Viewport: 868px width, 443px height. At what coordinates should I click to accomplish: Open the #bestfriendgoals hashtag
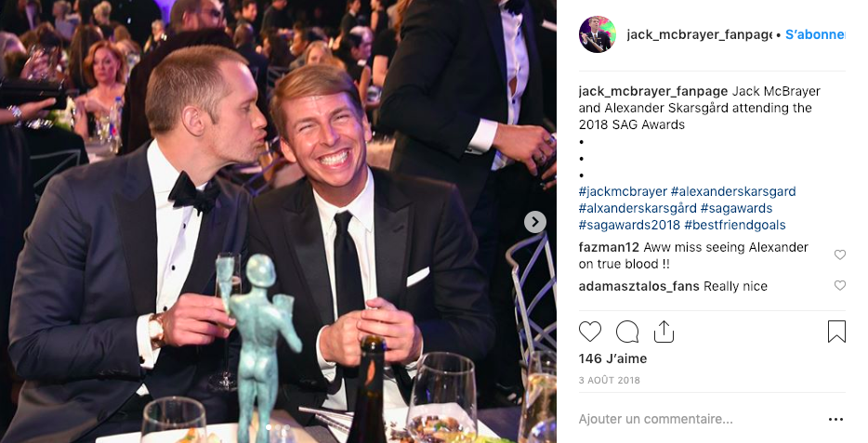734,225
